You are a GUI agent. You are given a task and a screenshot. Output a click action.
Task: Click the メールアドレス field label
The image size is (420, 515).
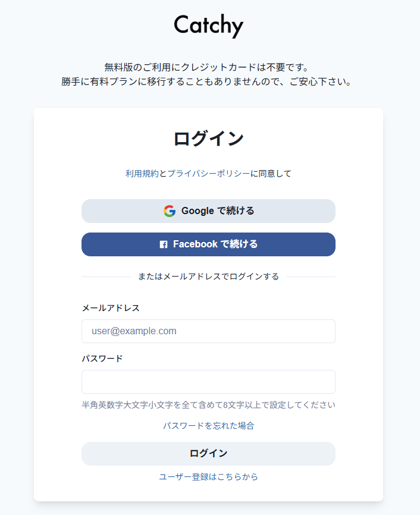point(111,308)
